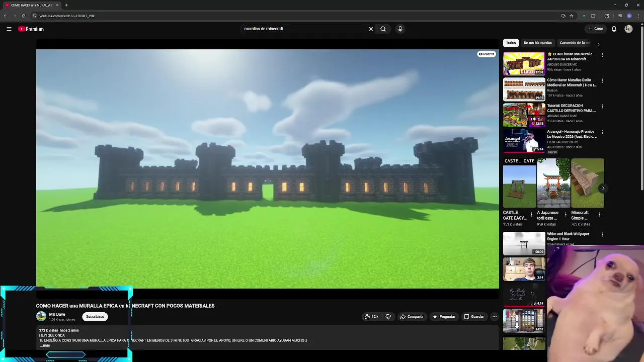Viewport: 644px width, 362px height.
Task: Click the browser address bar URL
Action: coord(67,16)
